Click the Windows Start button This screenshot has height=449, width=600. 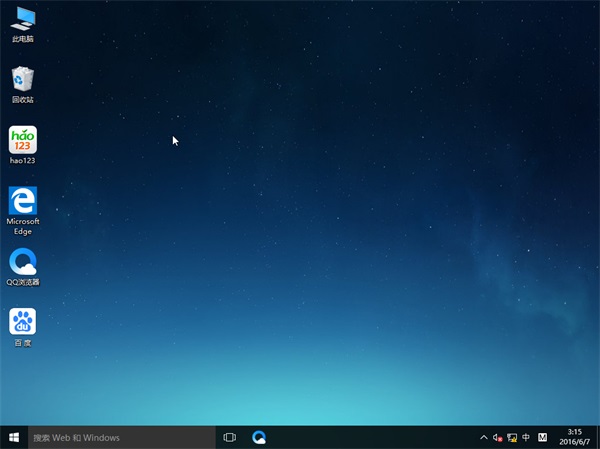14,437
